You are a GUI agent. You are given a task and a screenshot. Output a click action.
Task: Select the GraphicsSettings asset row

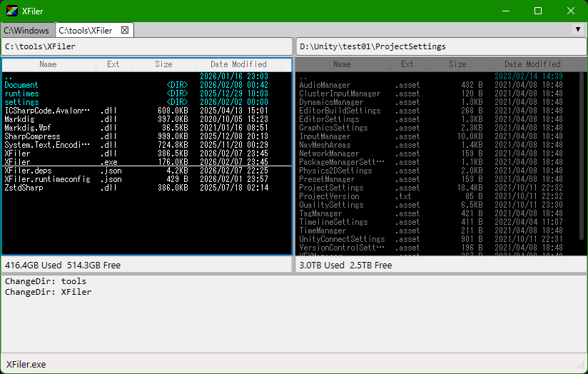pos(437,128)
